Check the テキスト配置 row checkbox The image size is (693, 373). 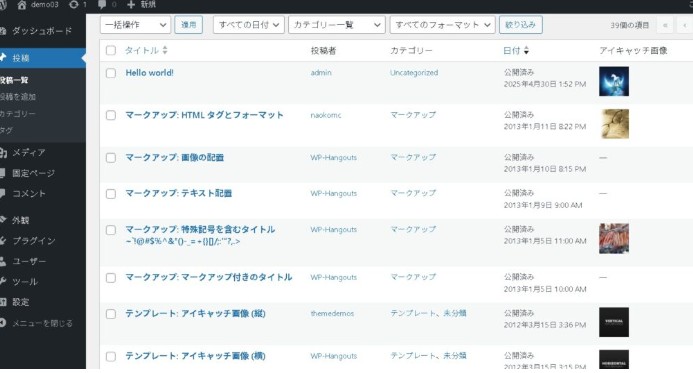coord(111,194)
